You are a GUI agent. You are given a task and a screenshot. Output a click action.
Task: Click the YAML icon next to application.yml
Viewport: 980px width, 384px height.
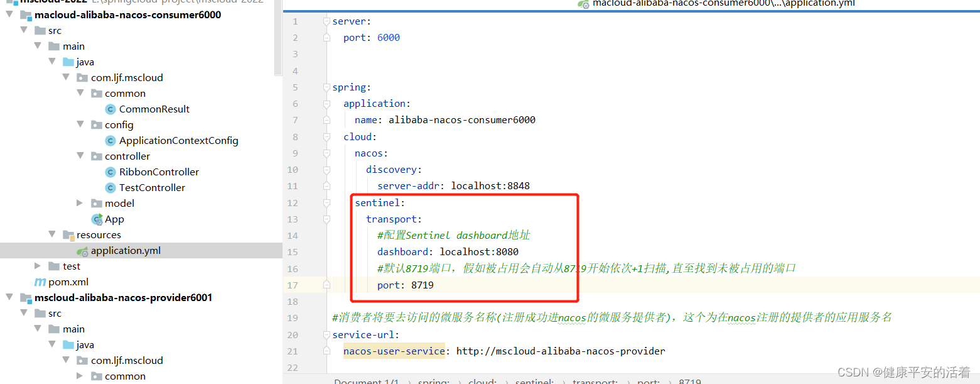pos(82,250)
